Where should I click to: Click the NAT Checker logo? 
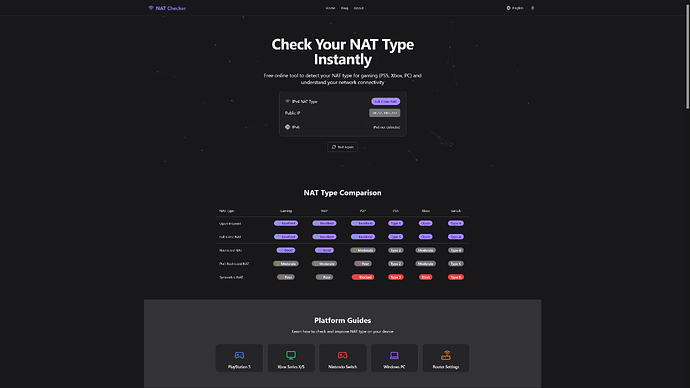167,8
